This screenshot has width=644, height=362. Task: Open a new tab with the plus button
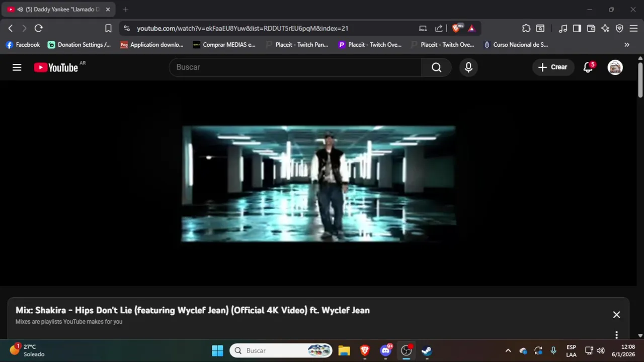coord(125,10)
